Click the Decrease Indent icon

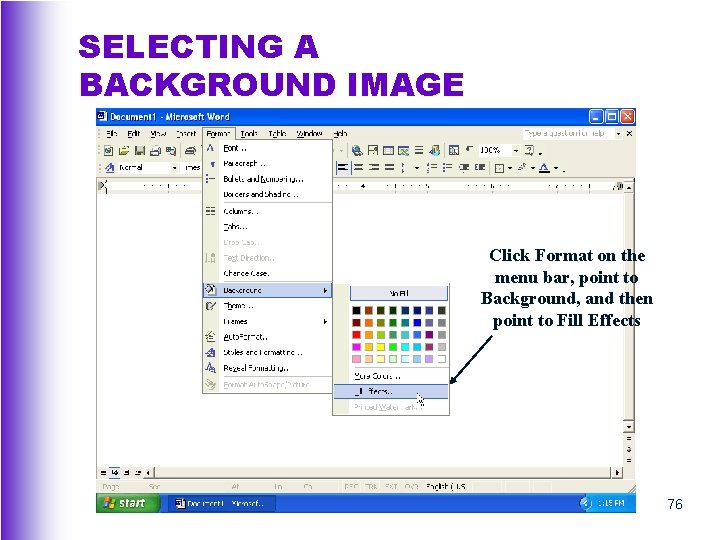coord(464,168)
